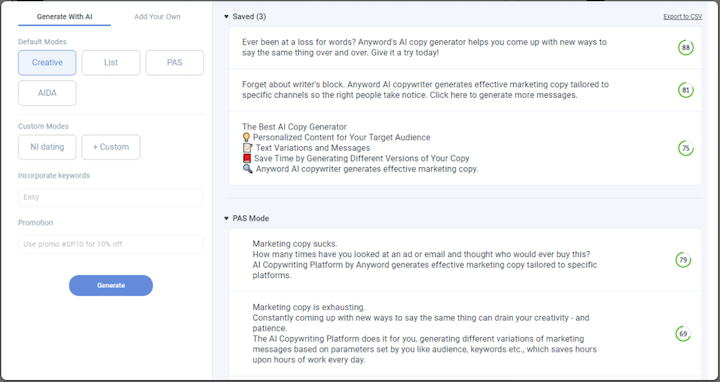
Task: Select saved copy starting 'Ever been at a loss'
Action: (x=424, y=47)
